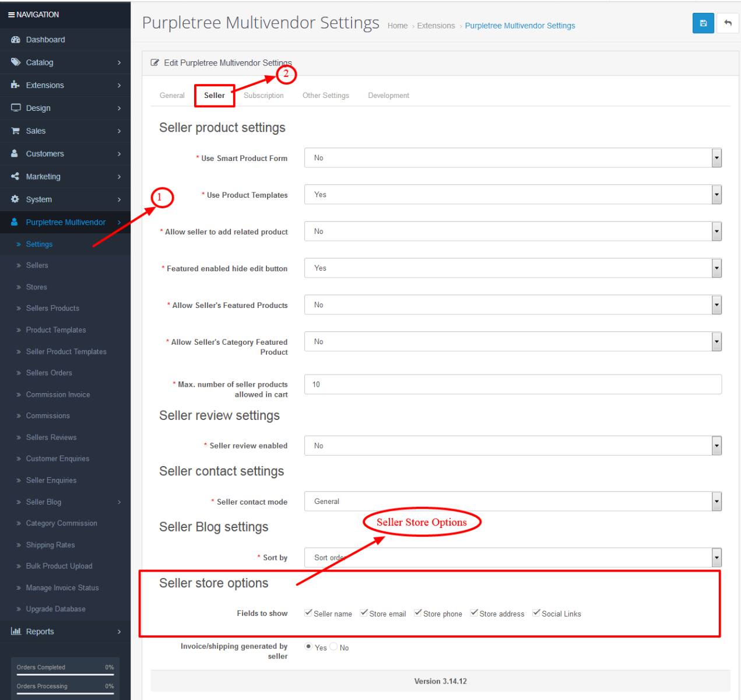Switch to the Subscription tab

(264, 95)
